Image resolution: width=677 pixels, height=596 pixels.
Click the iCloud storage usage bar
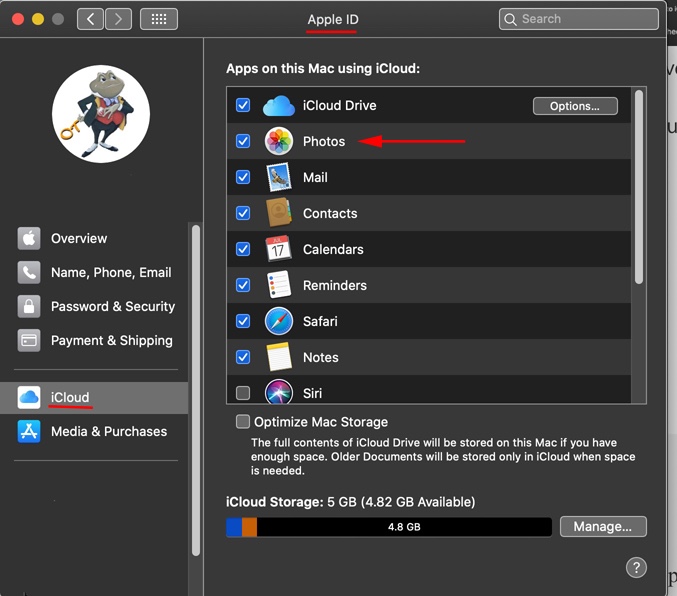(x=389, y=527)
